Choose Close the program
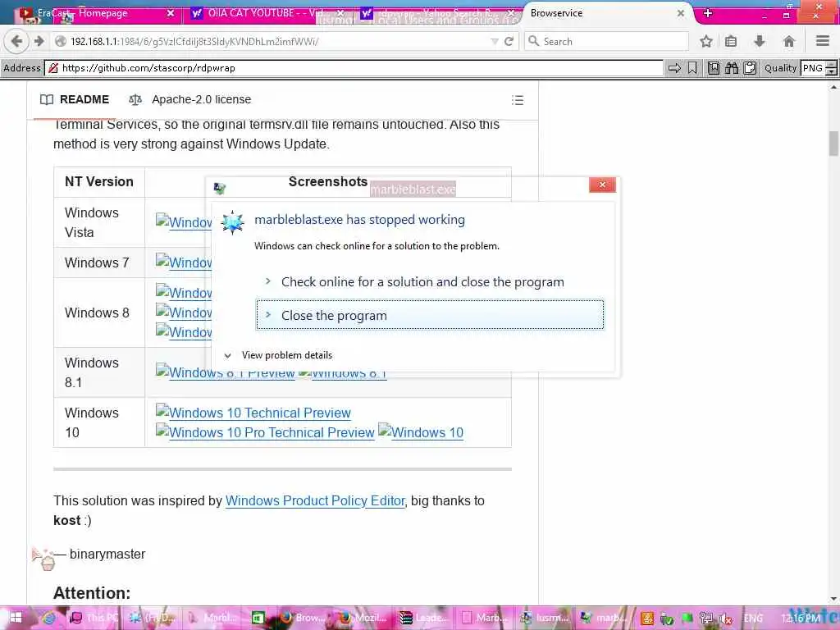This screenshot has width=840, height=630. pos(430,315)
